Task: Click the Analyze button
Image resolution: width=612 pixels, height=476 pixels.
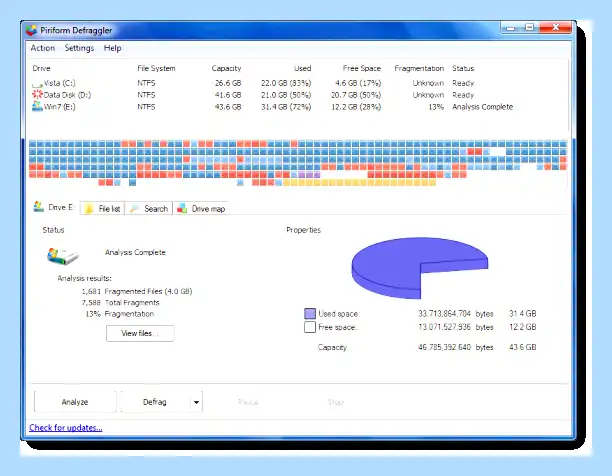Action: click(x=75, y=402)
